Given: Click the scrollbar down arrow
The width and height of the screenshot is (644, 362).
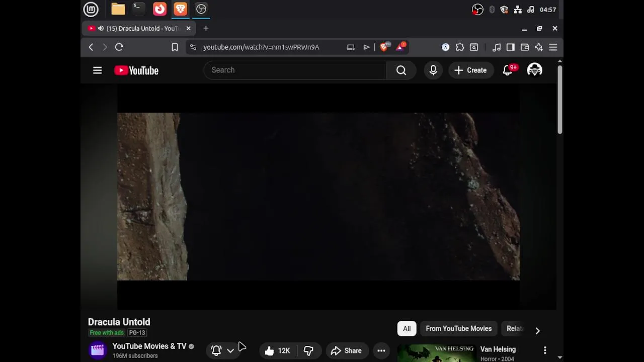Looking at the screenshot, I should [559, 357].
